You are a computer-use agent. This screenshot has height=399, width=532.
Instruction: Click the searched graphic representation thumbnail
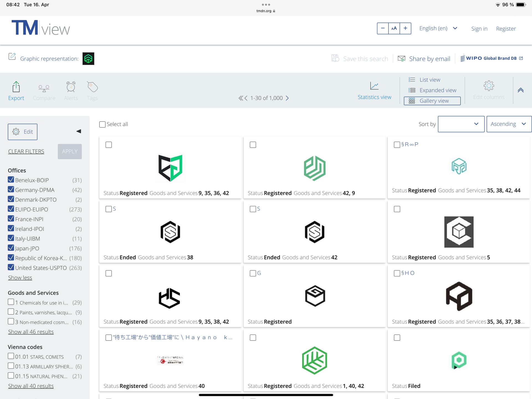click(x=88, y=59)
